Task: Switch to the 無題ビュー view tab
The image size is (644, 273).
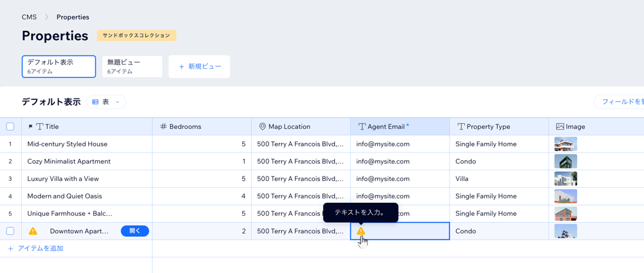Action: point(132,66)
